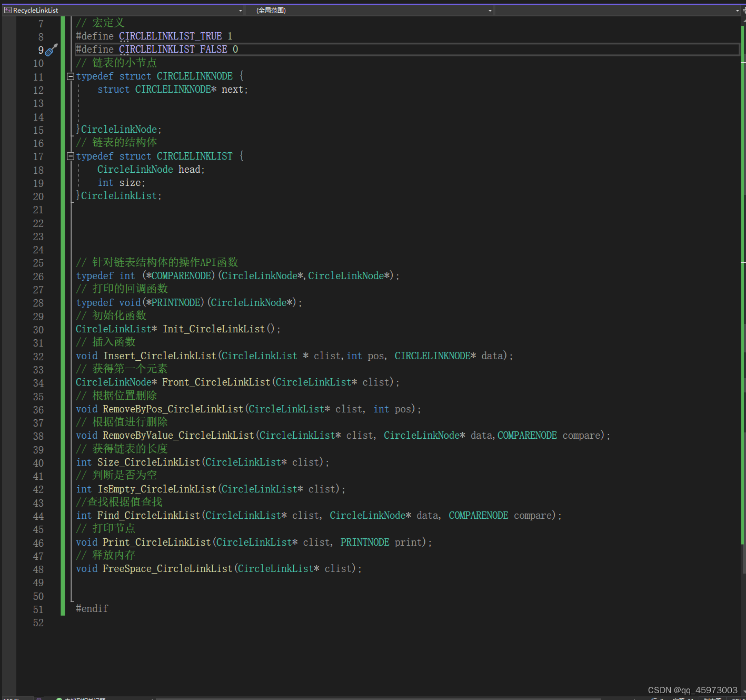Click the Insert_CircleLinkList function name
Image resolution: width=746 pixels, height=700 pixels.
tap(160, 356)
